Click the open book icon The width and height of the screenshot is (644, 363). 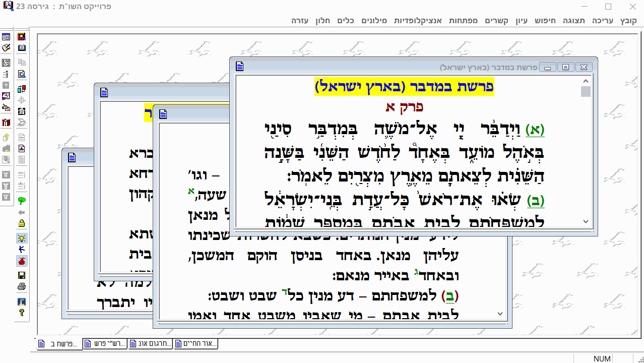coord(22,48)
